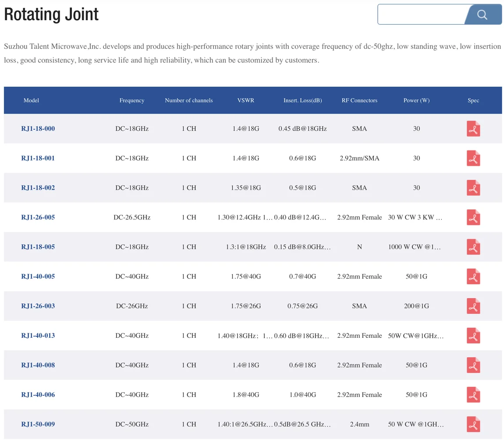
Task: Open PDF spec for RJ1-18-001
Action: [473, 158]
